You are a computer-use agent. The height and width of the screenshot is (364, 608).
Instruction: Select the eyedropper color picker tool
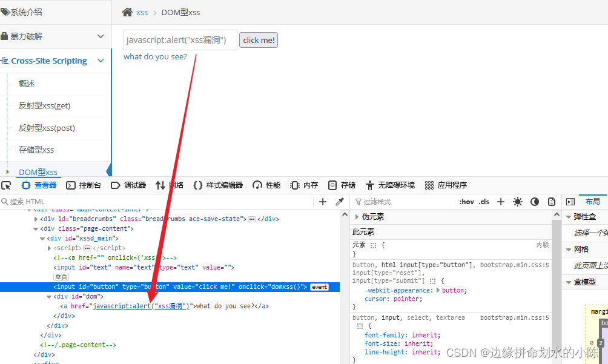340,202
